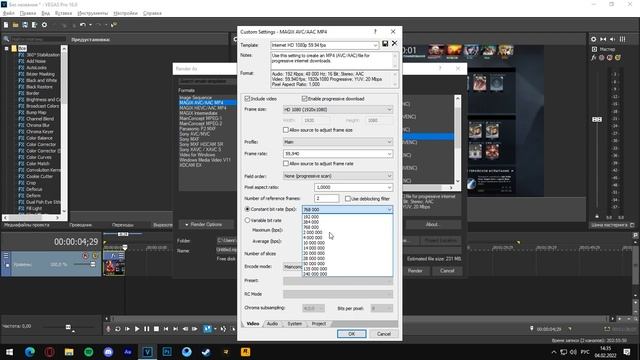Check Allow source to adjust frame rate

click(x=286, y=163)
